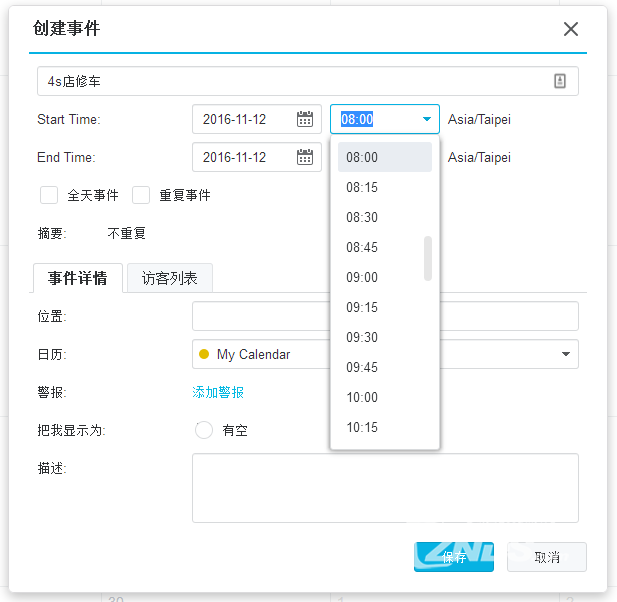Screen dimensions: 617x602
Task: Click the contact card icon in title field
Action: coord(560,81)
